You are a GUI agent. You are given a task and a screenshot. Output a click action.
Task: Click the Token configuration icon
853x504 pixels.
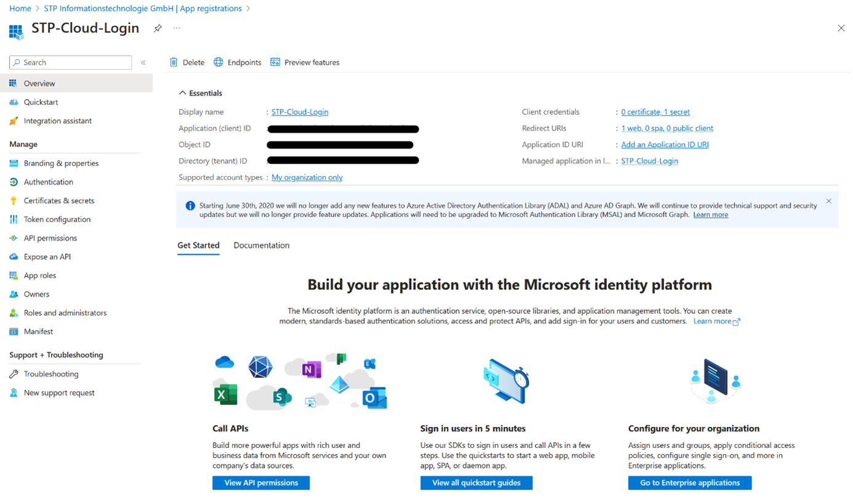click(x=14, y=219)
